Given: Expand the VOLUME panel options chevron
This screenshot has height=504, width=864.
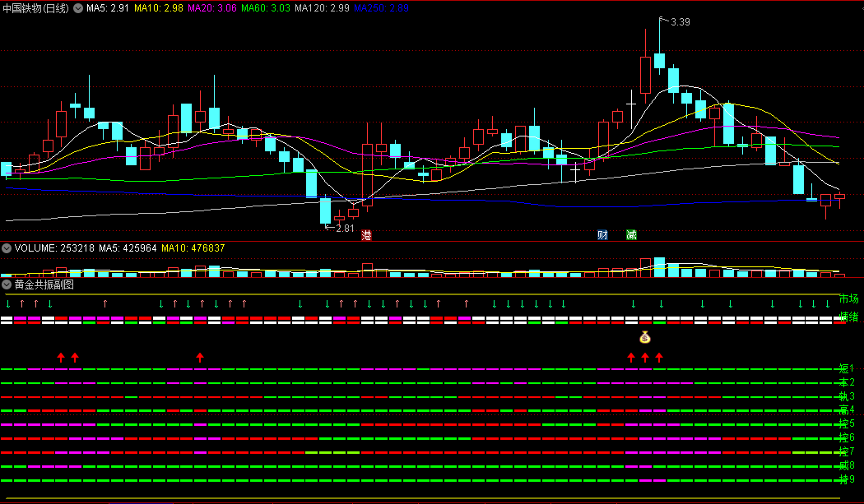Looking at the screenshot, I should (x=7, y=248).
